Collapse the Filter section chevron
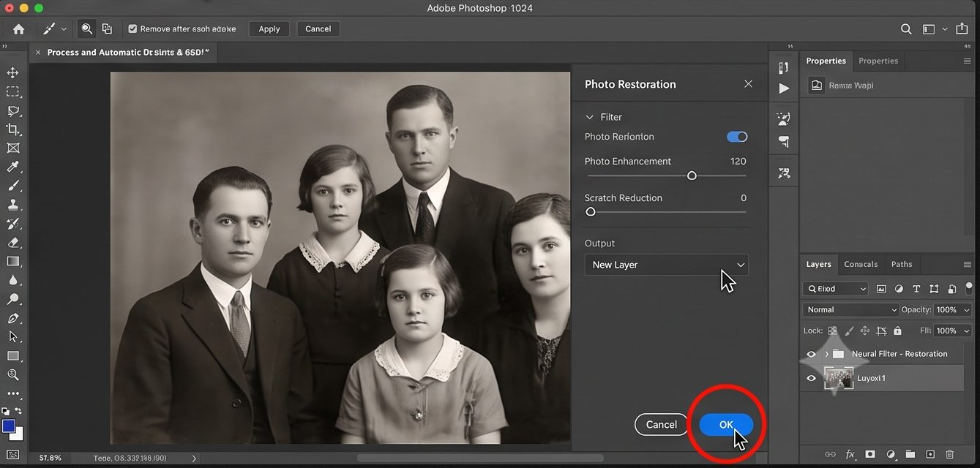The height and width of the screenshot is (468, 980). click(x=590, y=117)
